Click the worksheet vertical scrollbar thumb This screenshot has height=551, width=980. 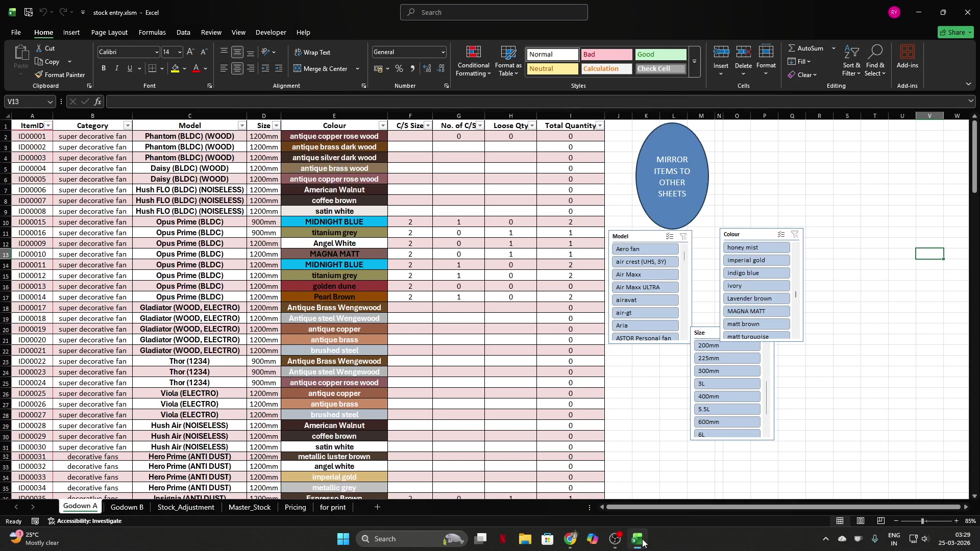974,157
